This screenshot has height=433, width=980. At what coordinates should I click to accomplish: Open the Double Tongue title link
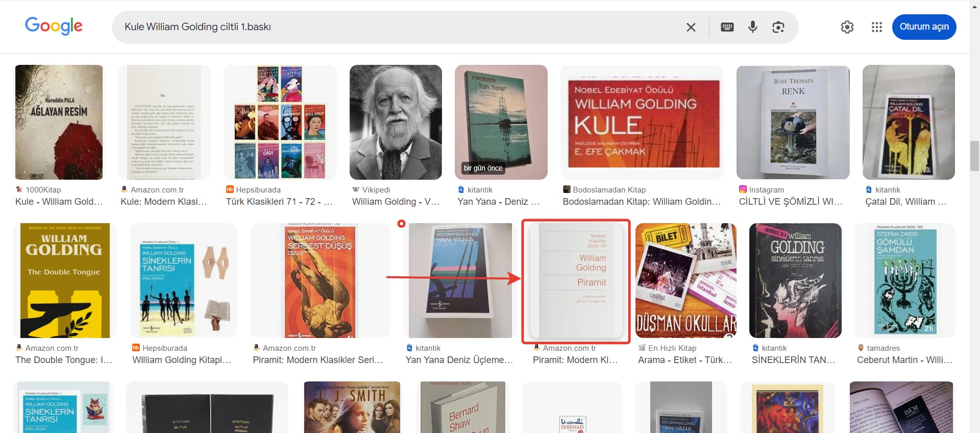point(63,360)
